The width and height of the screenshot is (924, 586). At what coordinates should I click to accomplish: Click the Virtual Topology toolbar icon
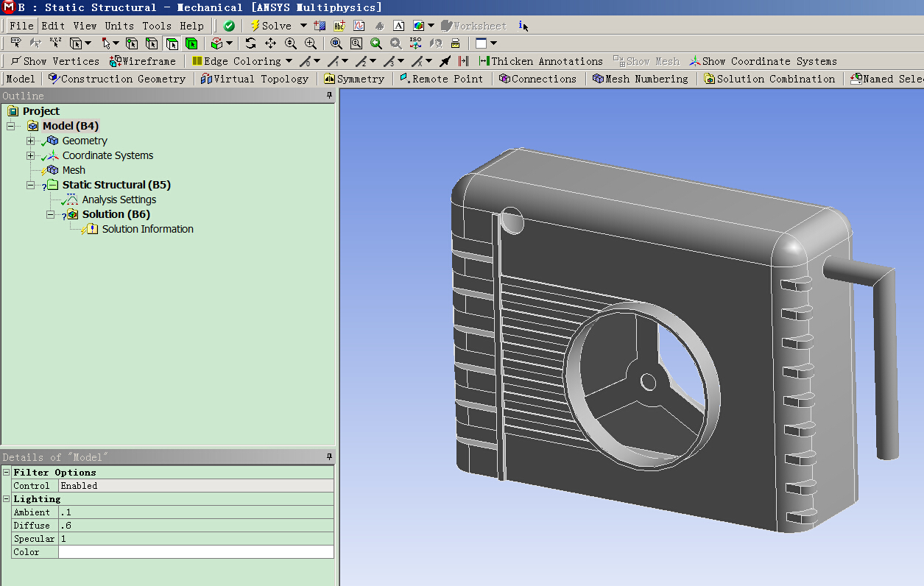click(254, 79)
